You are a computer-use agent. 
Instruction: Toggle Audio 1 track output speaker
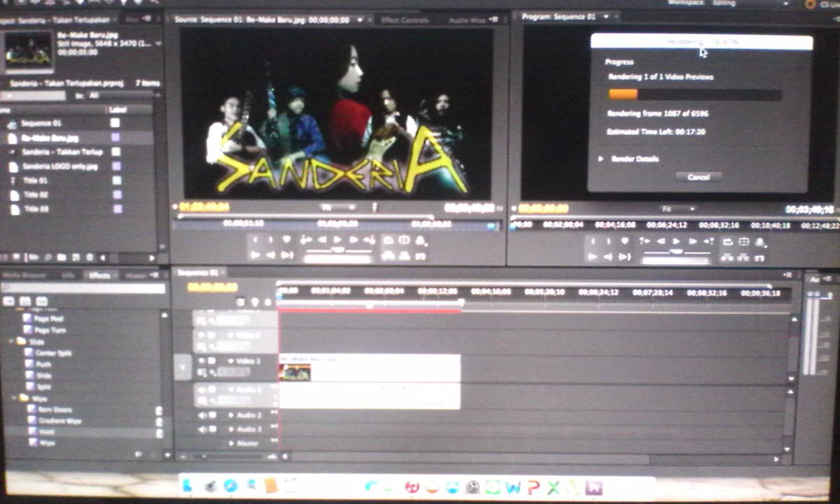pyautogui.click(x=203, y=390)
